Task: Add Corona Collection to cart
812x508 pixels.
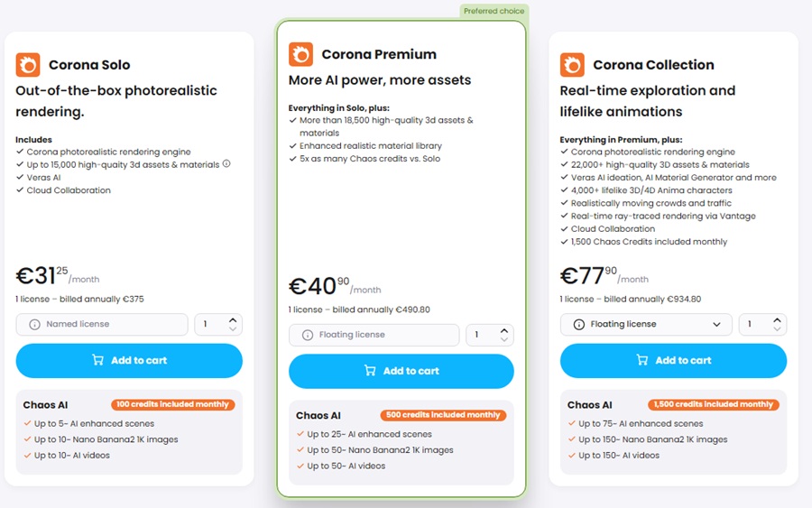Action: pyautogui.click(x=673, y=360)
